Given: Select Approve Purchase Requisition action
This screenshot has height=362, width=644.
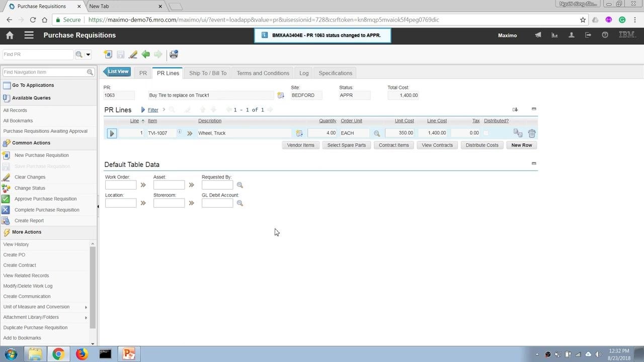Looking at the screenshot, I should 45,199.
